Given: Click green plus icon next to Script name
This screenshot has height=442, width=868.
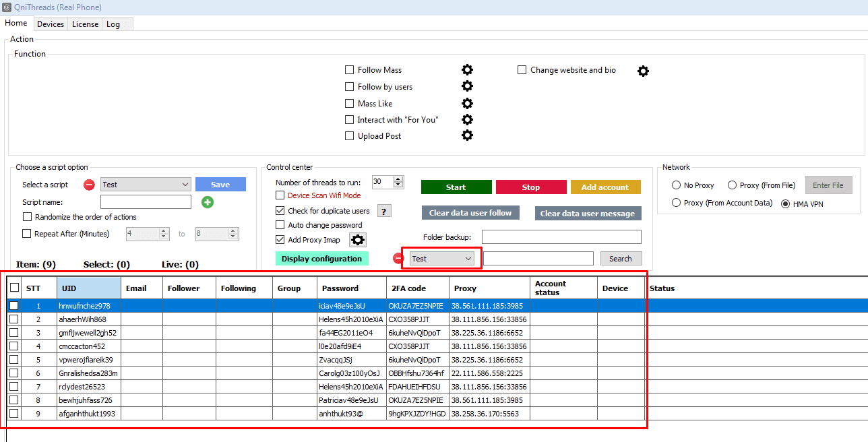Looking at the screenshot, I should click(208, 202).
